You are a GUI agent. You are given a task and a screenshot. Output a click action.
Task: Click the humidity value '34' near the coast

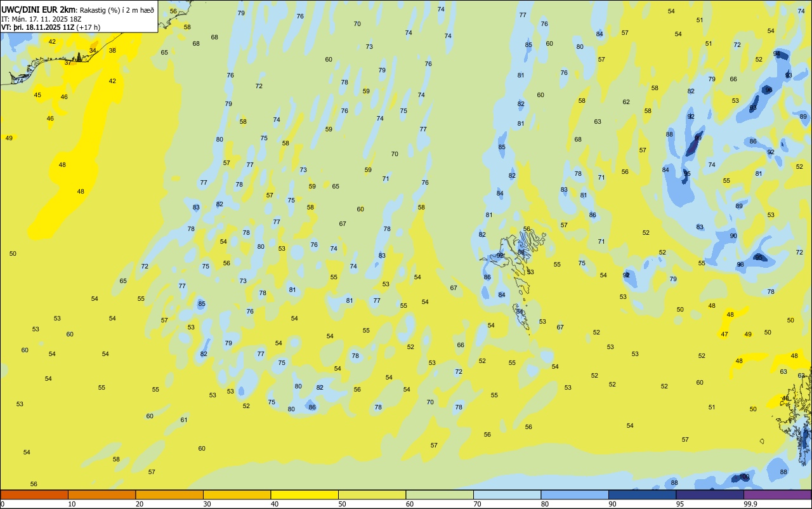point(93,50)
